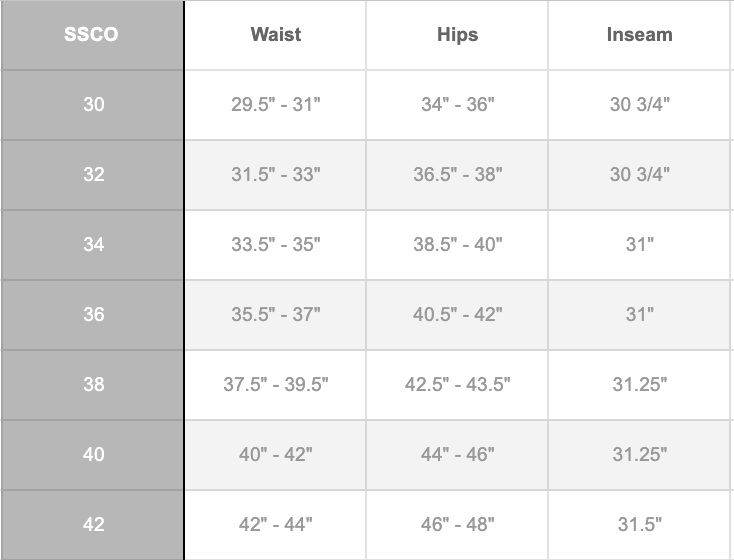
Task: Select the 44" - 46" hips cell
Action: pyautogui.click(x=457, y=454)
